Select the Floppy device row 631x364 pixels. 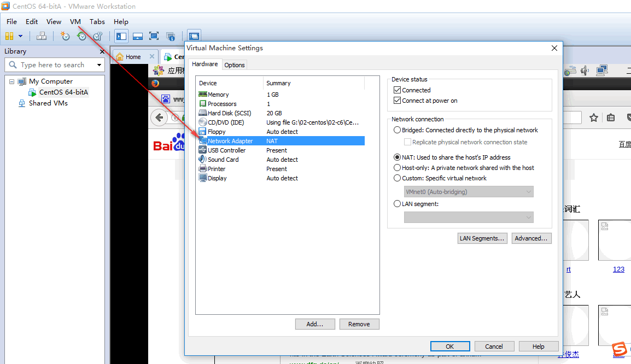[281, 132]
